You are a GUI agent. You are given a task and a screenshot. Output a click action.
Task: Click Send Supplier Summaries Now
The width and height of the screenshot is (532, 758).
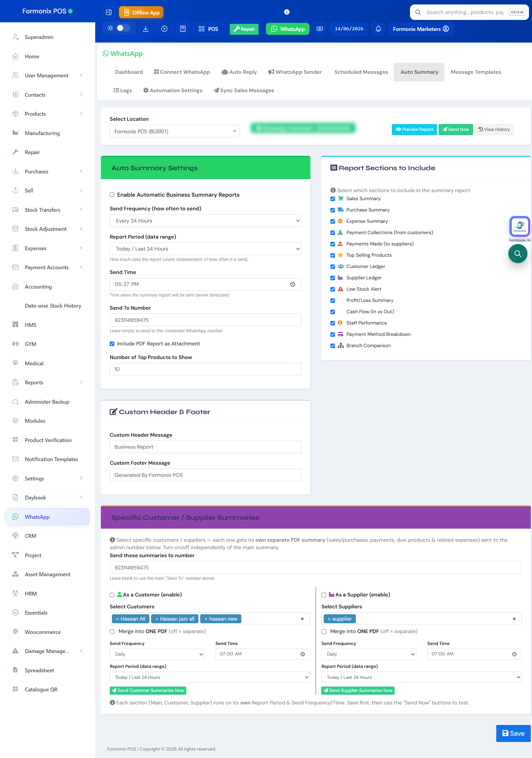[358, 690]
